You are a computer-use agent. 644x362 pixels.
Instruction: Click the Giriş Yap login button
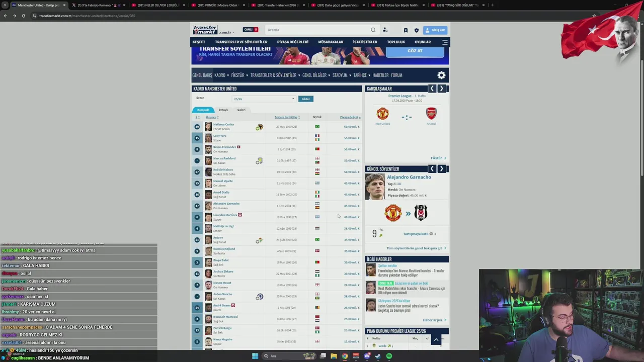[435, 30]
